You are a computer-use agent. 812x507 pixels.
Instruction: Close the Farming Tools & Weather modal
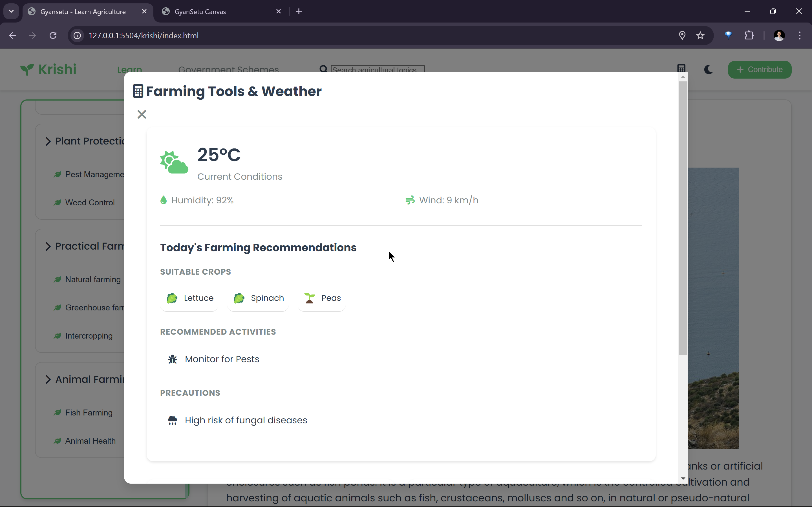tap(142, 114)
